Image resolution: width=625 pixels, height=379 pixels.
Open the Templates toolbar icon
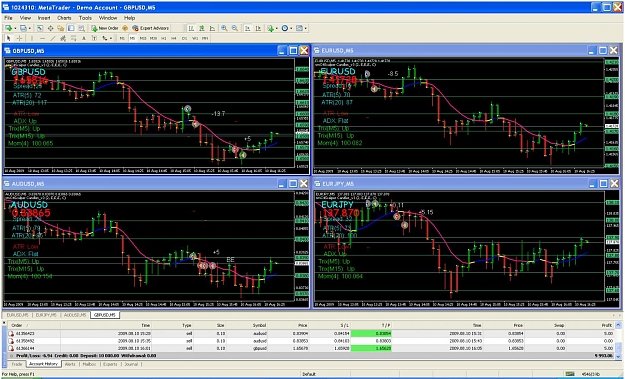pyautogui.click(x=299, y=28)
